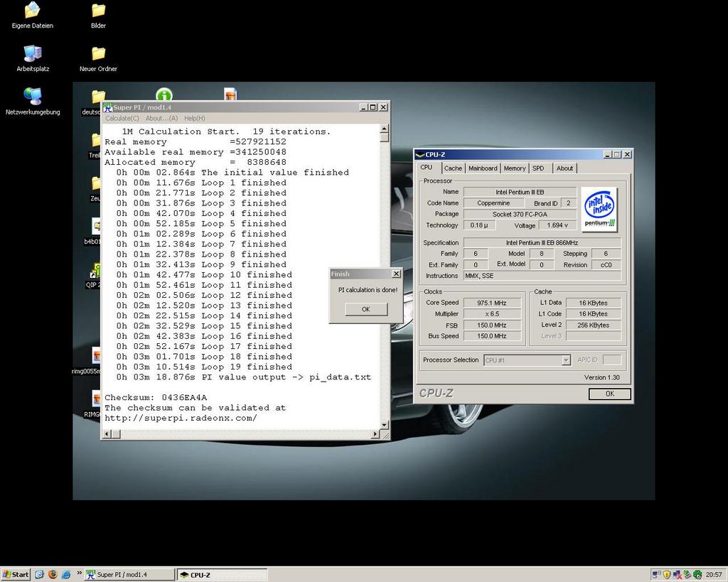The width and height of the screenshot is (728, 582).
Task: Open the Calculate(C) menu in Super PI
Action: pyautogui.click(x=122, y=119)
